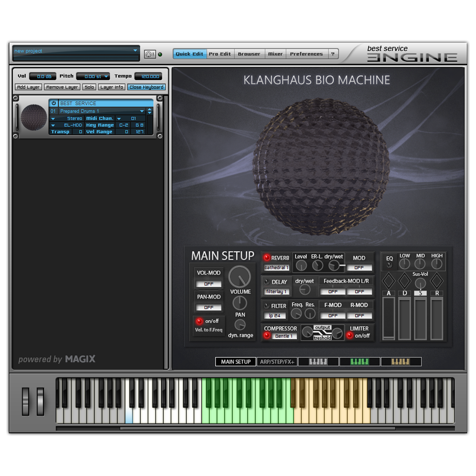Click the help question mark button
Image resolution: width=476 pixels, height=476 pixels.
coord(333,54)
